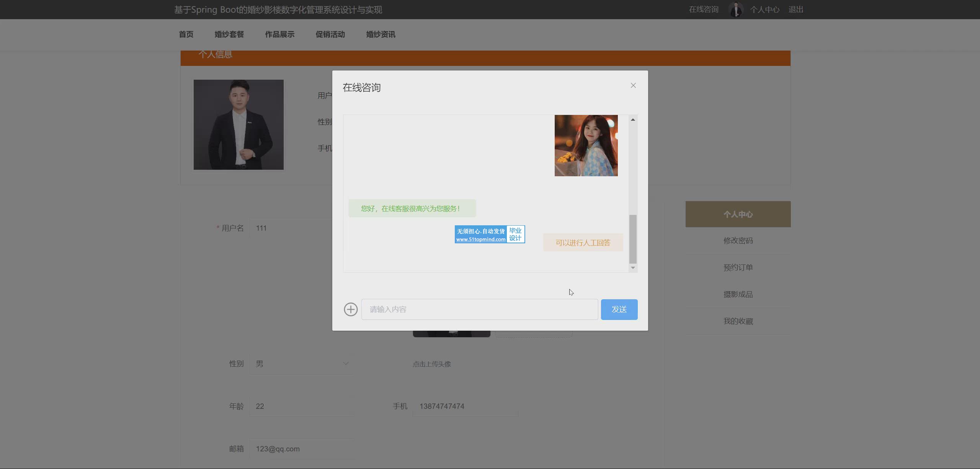Open 促销活动 navigation item

(330, 34)
